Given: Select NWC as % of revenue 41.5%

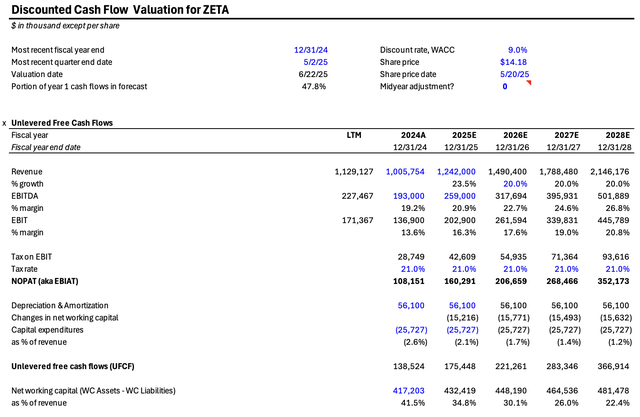Looking at the screenshot, I should [x=413, y=403].
